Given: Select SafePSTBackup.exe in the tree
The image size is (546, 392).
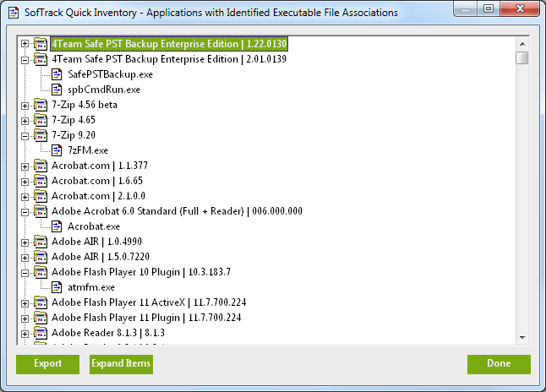Looking at the screenshot, I should point(111,74).
